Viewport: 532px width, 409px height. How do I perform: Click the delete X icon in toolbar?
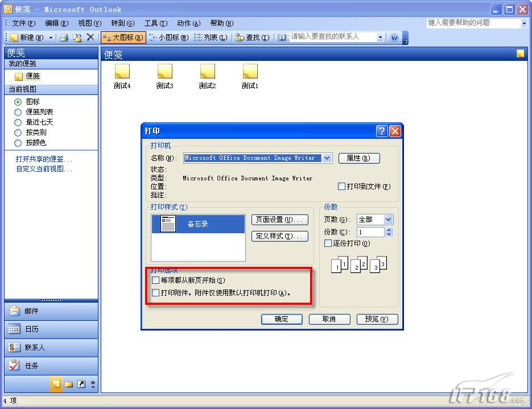tap(90, 38)
